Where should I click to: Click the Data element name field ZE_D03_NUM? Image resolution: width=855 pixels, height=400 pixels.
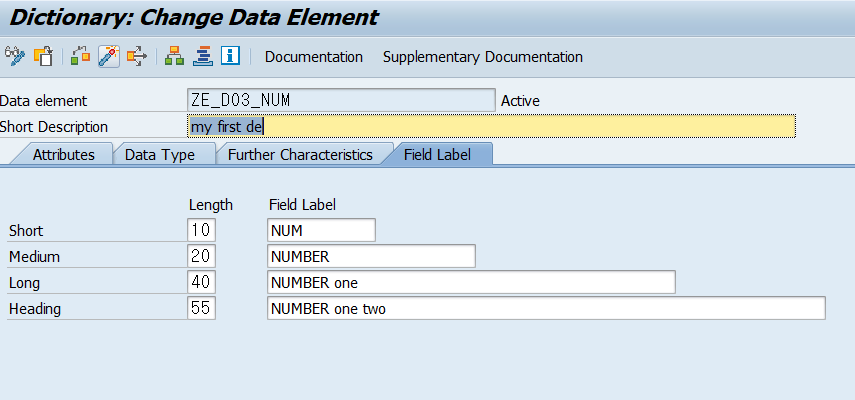click(341, 100)
